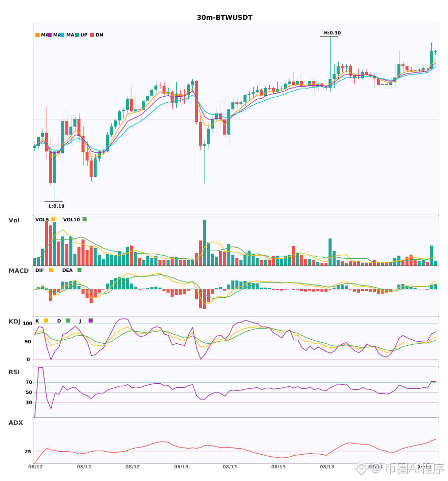This screenshot has width=448, height=481.
Task: Click the DEA legend text
Action: [x=67, y=270]
